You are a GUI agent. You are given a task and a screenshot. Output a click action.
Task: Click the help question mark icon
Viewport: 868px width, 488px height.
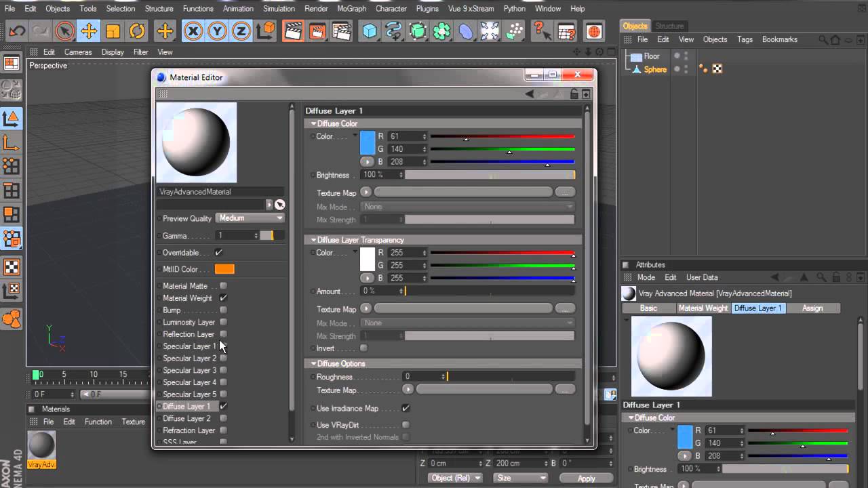(x=540, y=30)
